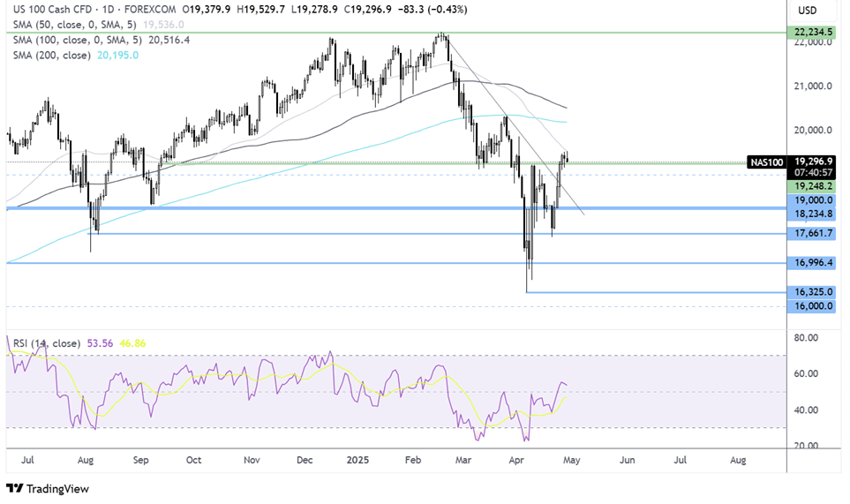Click the 2025 label on the time axis

click(357, 460)
